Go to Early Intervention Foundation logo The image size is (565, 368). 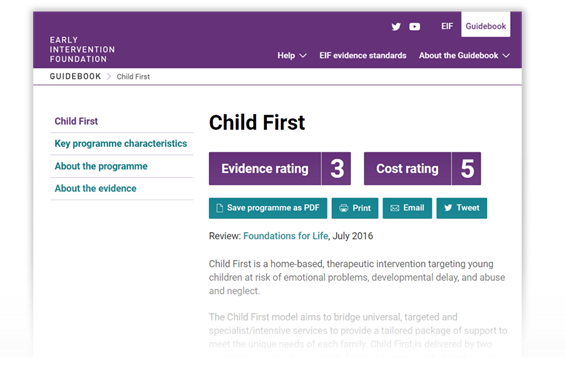(82, 49)
